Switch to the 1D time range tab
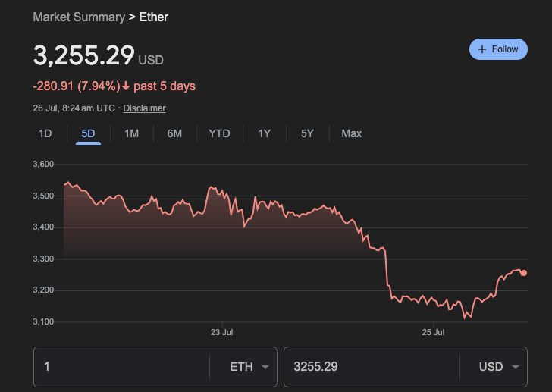 45,133
